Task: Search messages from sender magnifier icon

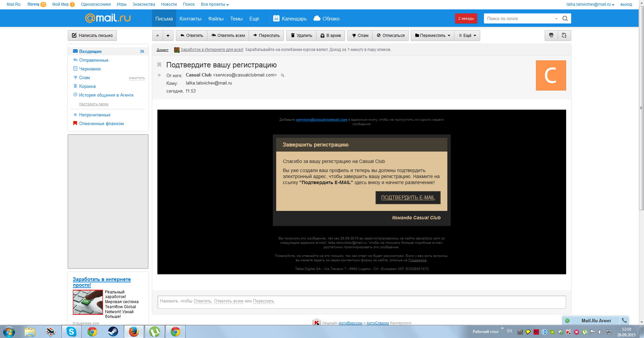Action: point(283,75)
